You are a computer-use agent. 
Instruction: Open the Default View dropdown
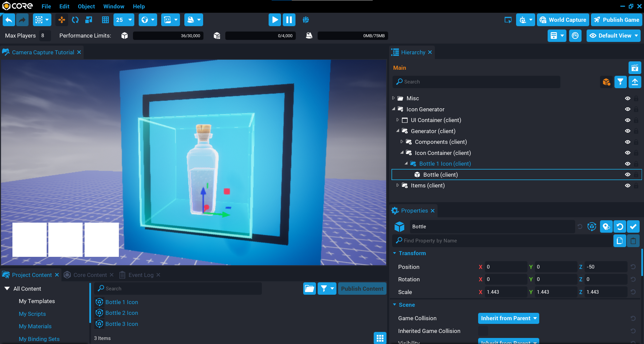(613, 36)
